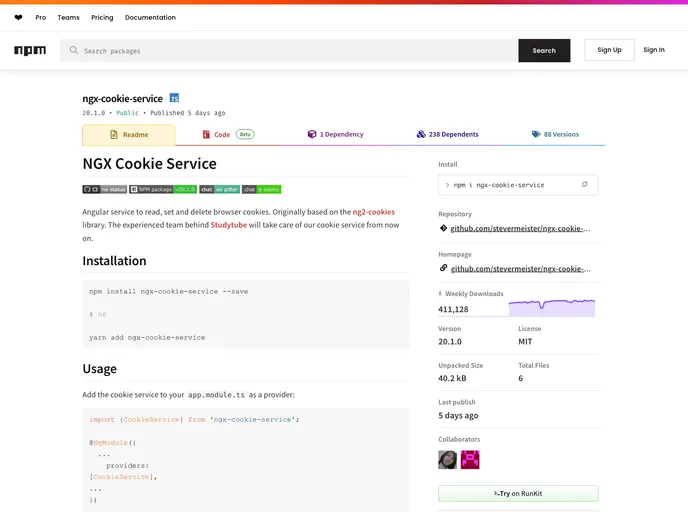Click the 'npm install ngx-cookie-service --save' code line
Screen dimensions: 688x512
(168, 291)
